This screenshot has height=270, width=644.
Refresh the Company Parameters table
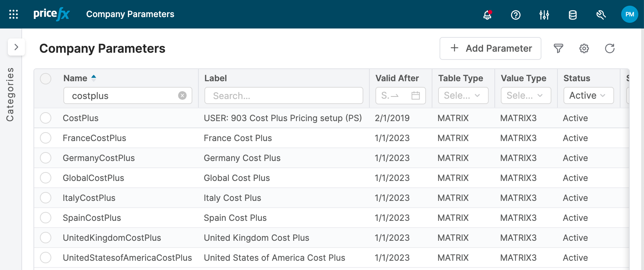point(609,48)
